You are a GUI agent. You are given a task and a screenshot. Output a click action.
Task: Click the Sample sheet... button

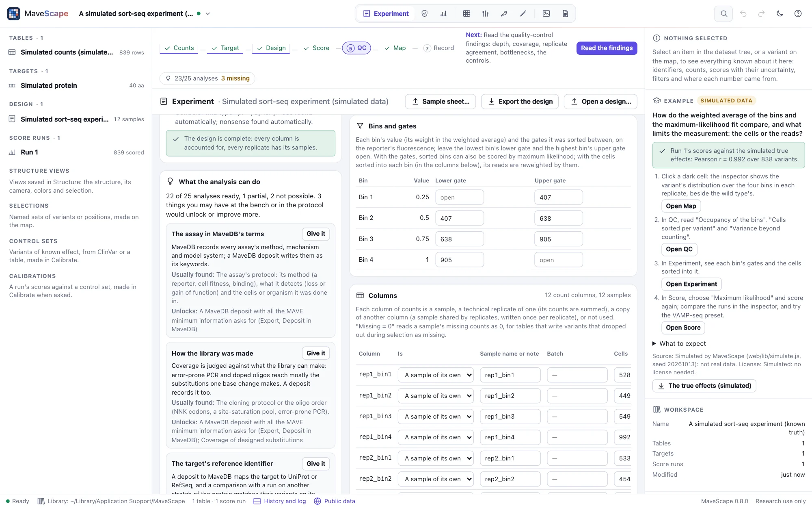tap(441, 102)
